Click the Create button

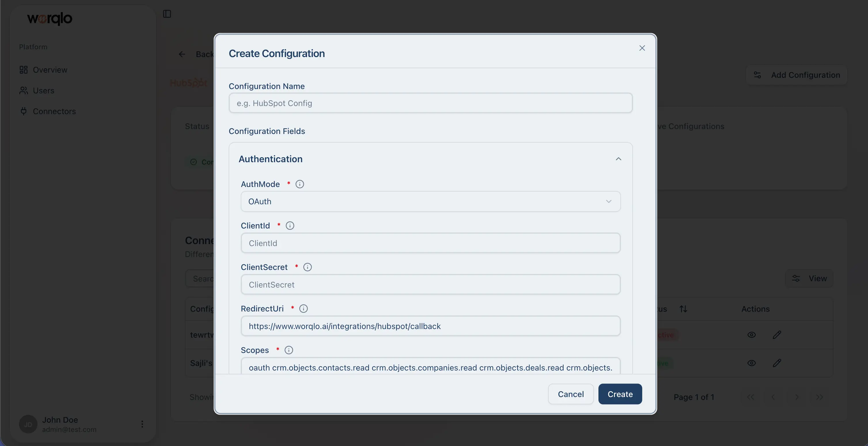620,394
